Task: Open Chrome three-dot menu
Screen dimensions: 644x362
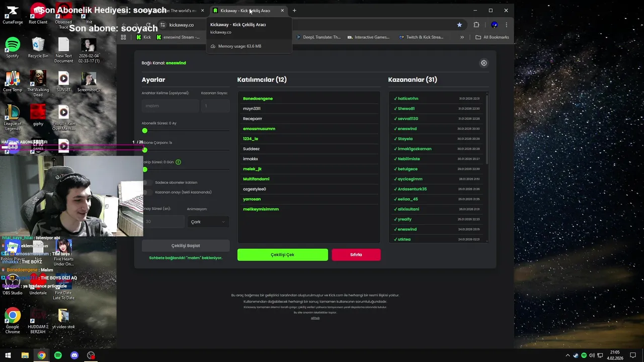Action: click(506, 25)
